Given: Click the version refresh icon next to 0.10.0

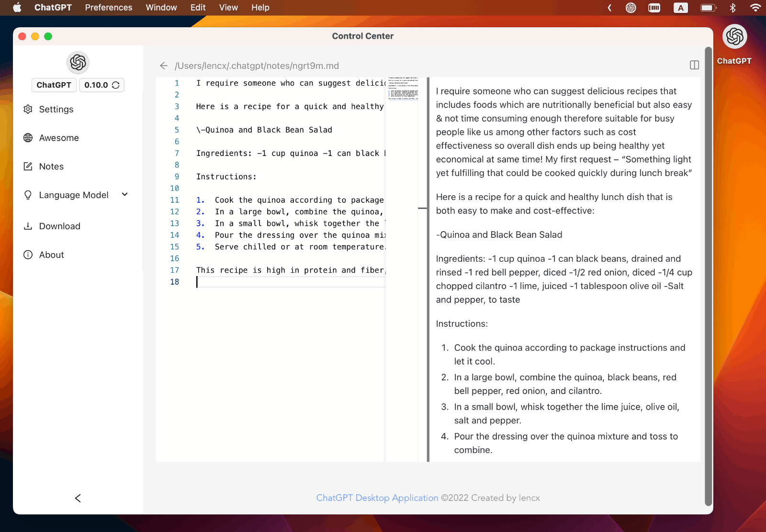Looking at the screenshot, I should coord(116,85).
